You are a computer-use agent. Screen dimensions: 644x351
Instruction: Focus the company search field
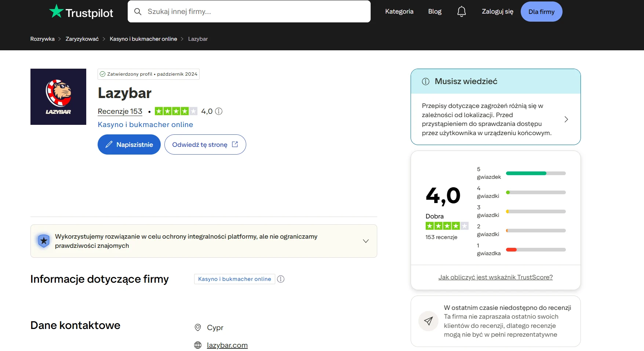point(249,11)
